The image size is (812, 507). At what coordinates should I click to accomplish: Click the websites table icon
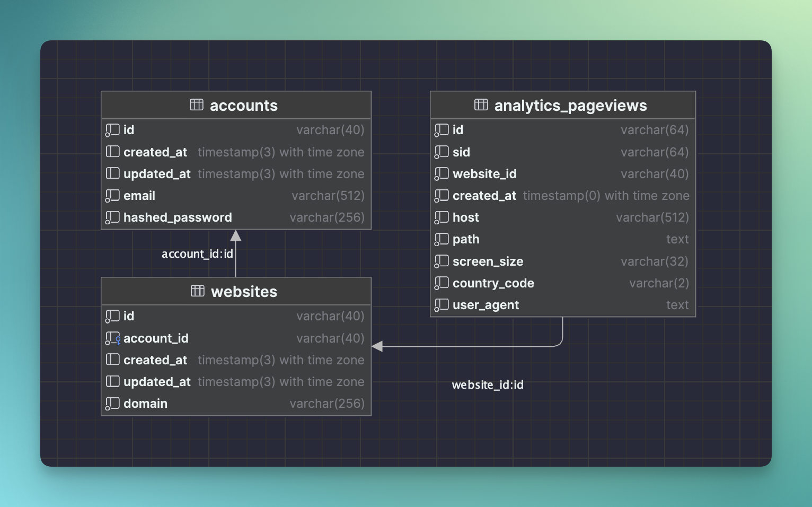(x=198, y=291)
